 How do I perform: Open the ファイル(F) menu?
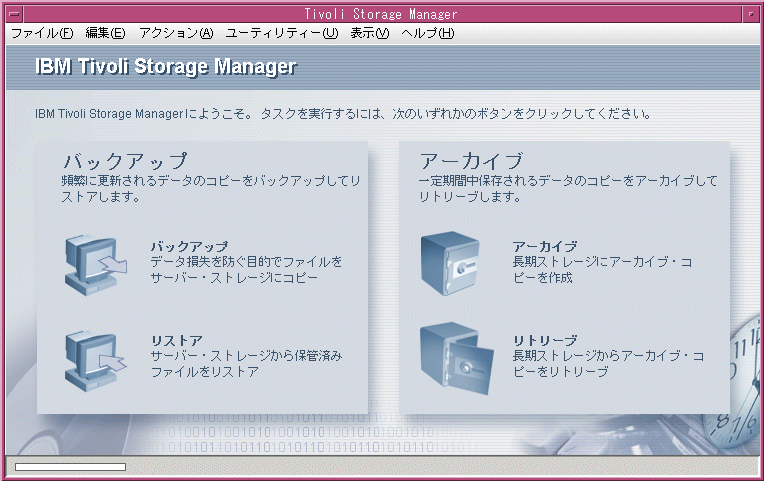(42, 33)
